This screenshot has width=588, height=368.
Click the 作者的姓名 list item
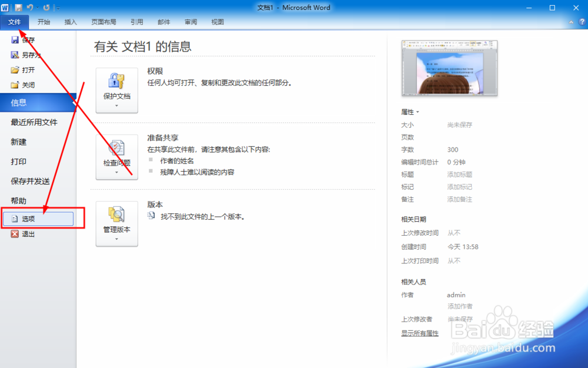[177, 160]
